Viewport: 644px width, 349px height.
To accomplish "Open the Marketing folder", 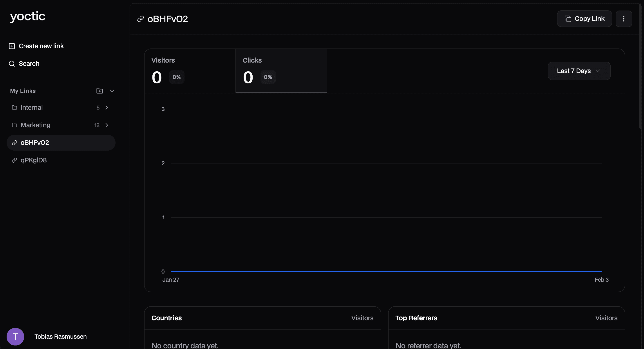I will [x=36, y=125].
